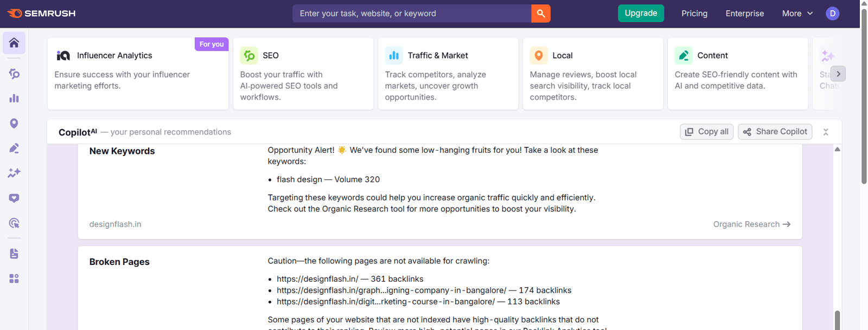868x330 pixels.
Task: Open the SEO toolkit card title
Action: [271, 56]
